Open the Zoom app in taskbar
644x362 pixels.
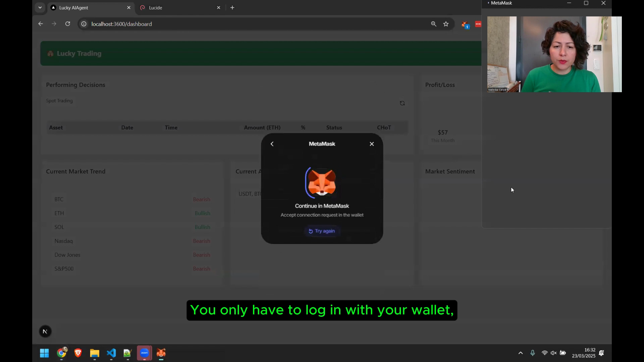[x=144, y=353]
